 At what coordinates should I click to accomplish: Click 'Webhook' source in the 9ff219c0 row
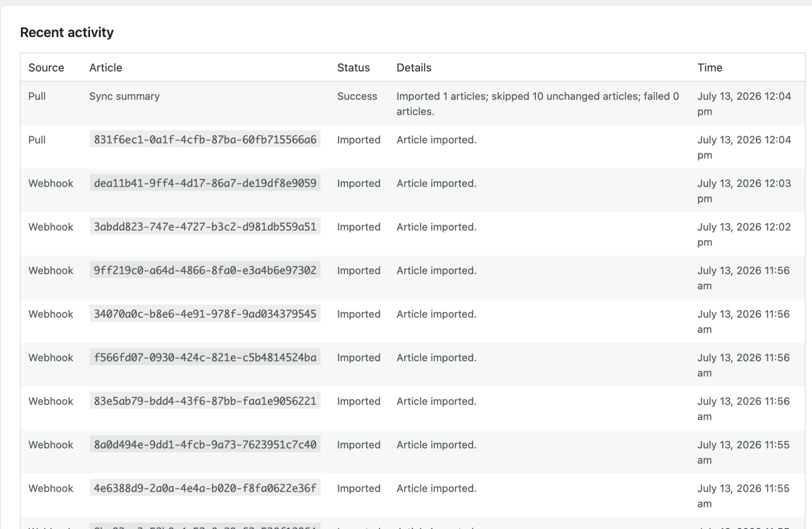(51, 271)
